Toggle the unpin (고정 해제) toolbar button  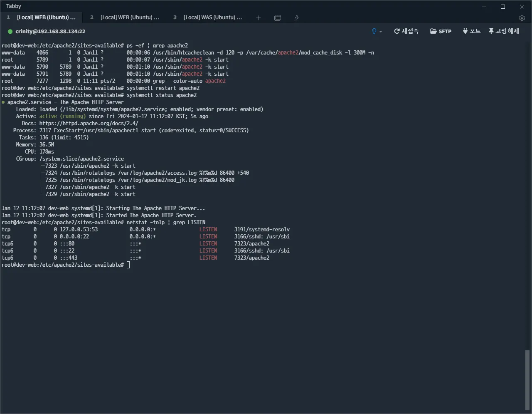click(x=504, y=31)
